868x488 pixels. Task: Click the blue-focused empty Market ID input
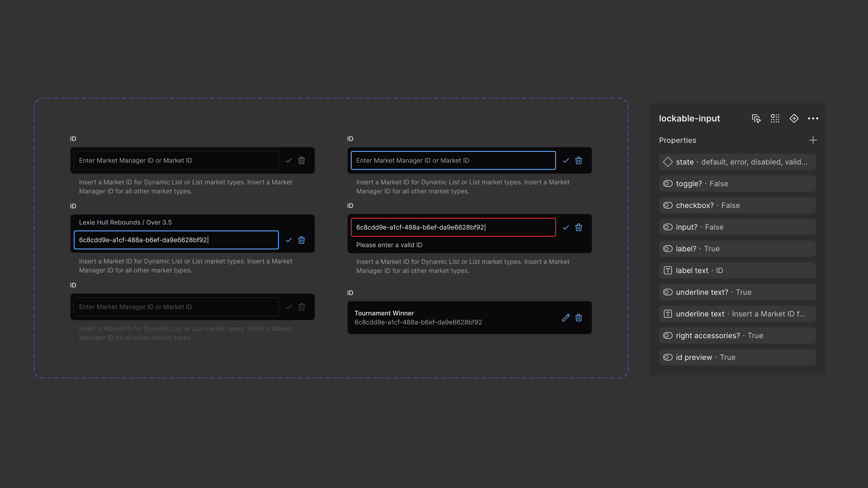453,160
